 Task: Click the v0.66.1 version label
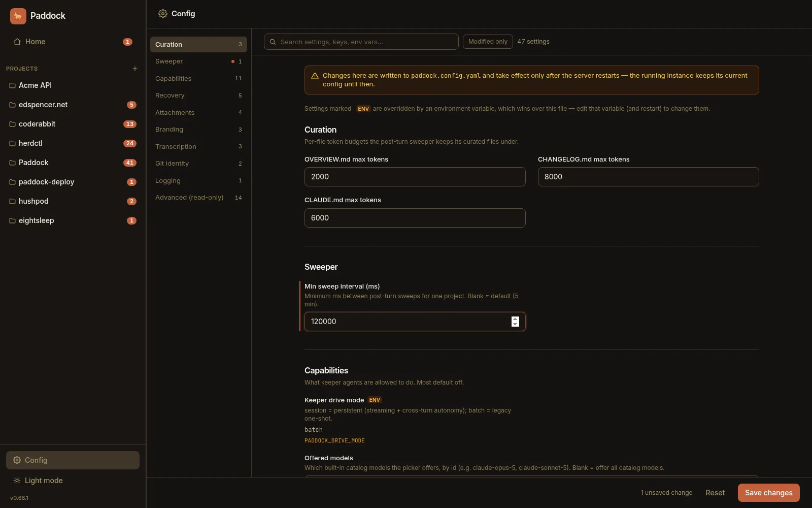(x=19, y=498)
